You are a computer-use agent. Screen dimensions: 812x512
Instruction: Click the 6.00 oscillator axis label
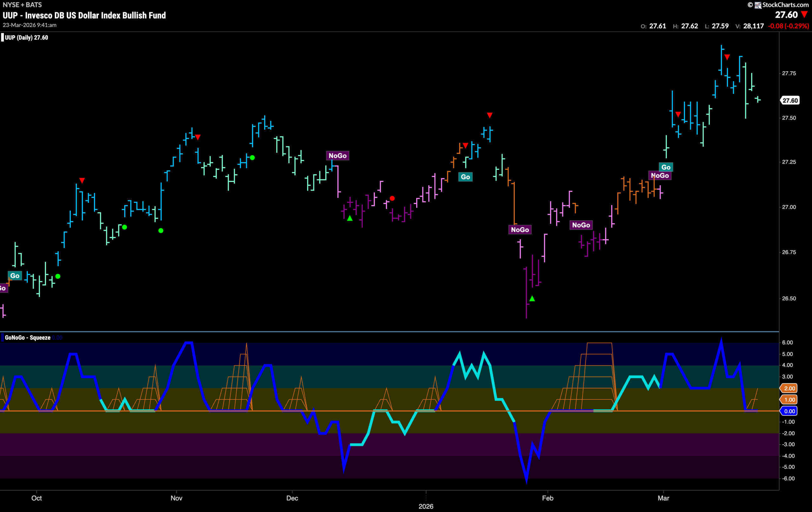pyautogui.click(x=787, y=343)
